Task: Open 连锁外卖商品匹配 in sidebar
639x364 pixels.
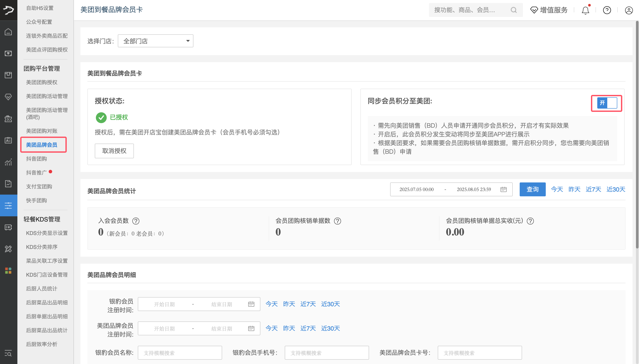Action: [47, 36]
